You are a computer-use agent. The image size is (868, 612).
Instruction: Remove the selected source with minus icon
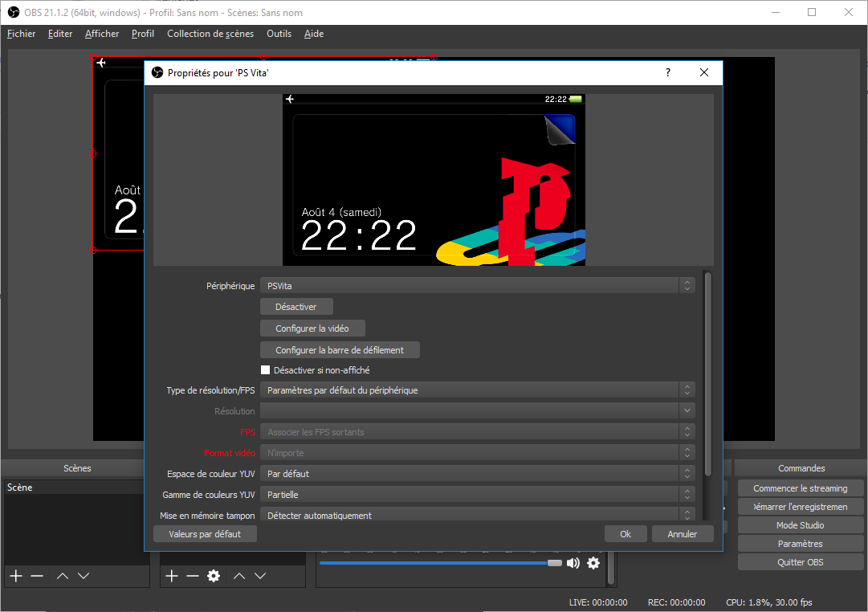tap(193, 576)
